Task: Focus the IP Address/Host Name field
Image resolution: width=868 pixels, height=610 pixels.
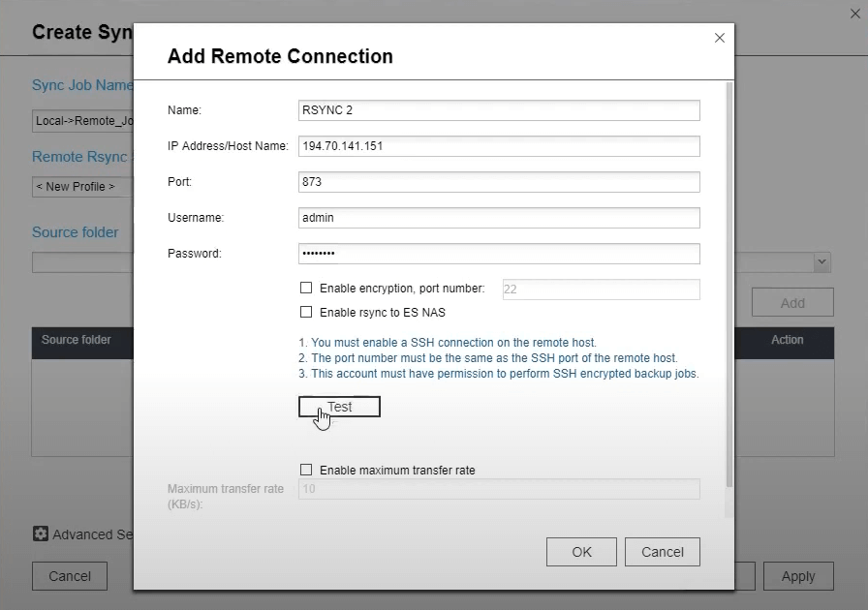Action: point(499,146)
